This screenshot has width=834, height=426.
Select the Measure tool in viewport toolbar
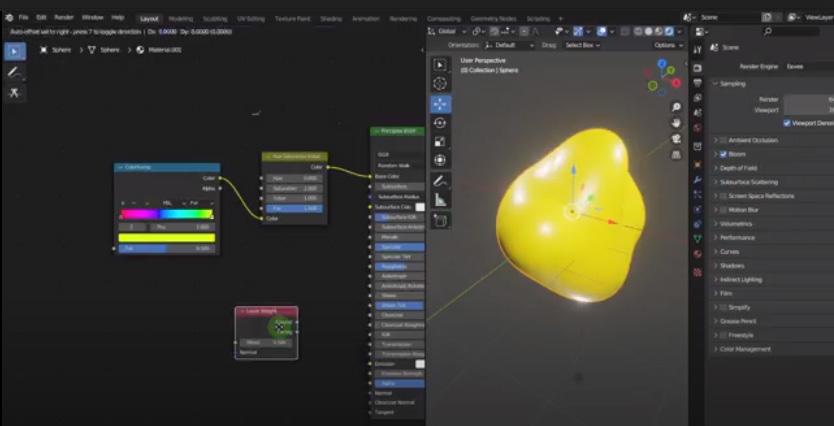(x=440, y=200)
